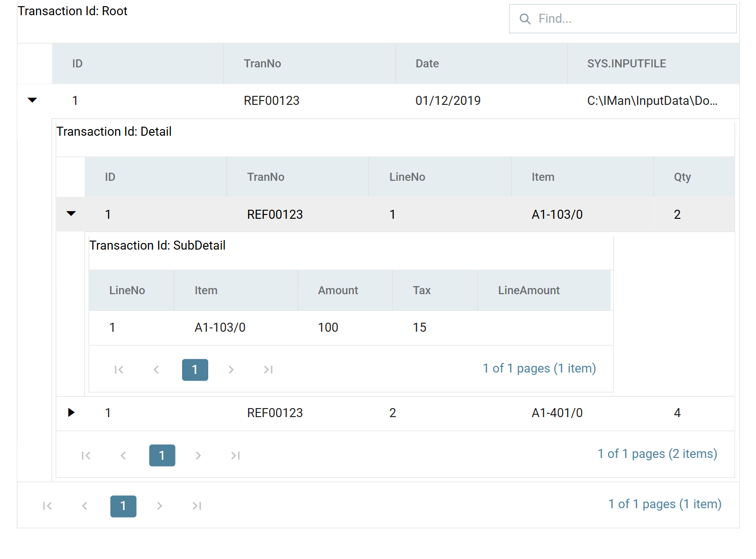The width and height of the screenshot is (756, 559).
Task: Go to previous page in Detail pager
Action: (123, 456)
